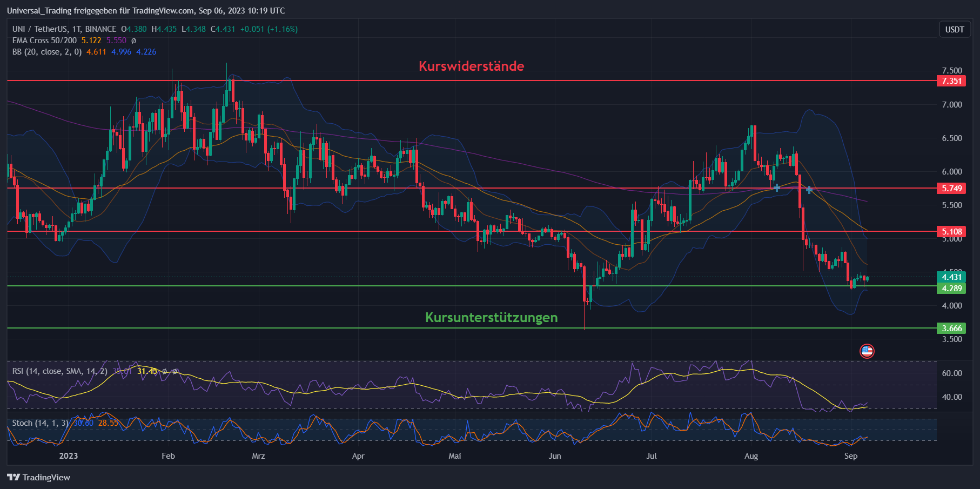The width and height of the screenshot is (980, 489).
Task: Click the EMA 50 value 5.122
Action: pyautogui.click(x=91, y=41)
